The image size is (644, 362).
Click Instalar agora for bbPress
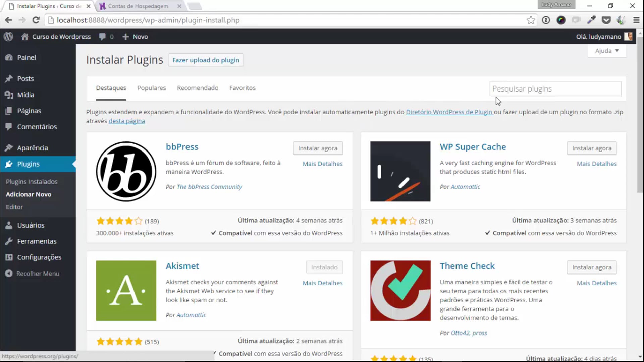point(318,148)
